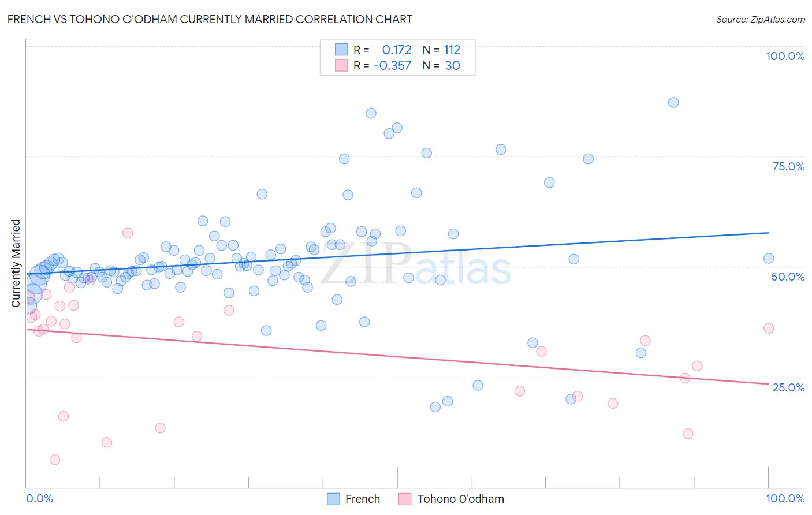Click the 25.0% y-axis label
Image resolution: width=812 pixels, height=515 pixels.
(x=788, y=387)
